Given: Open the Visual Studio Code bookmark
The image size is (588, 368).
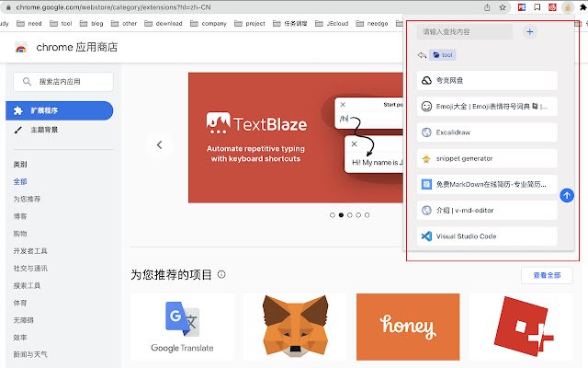Looking at the screenshot, I should tap(487, 236).
